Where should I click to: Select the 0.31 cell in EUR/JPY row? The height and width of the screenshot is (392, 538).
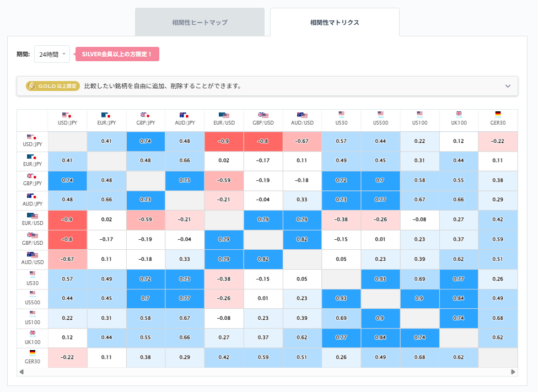(419, 160)
